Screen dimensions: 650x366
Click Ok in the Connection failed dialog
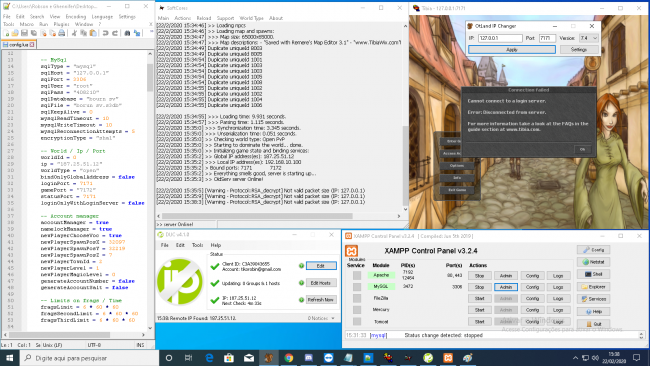pos(582,149)
